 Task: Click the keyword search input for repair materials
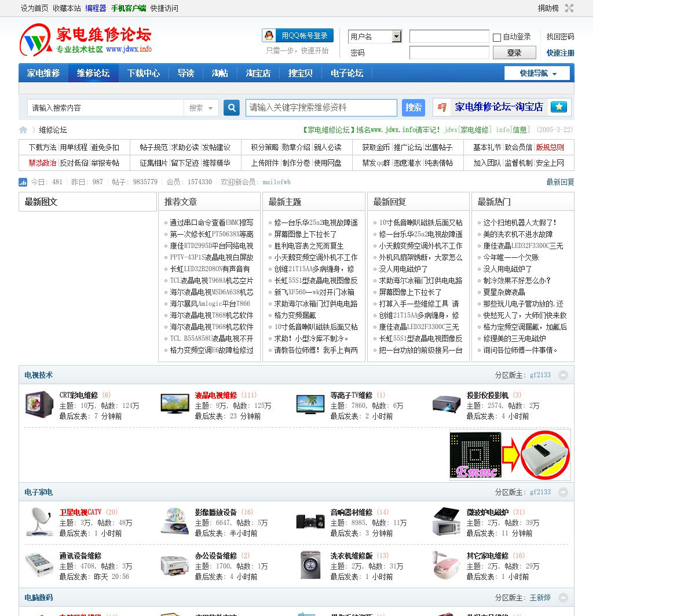point(321,108)
